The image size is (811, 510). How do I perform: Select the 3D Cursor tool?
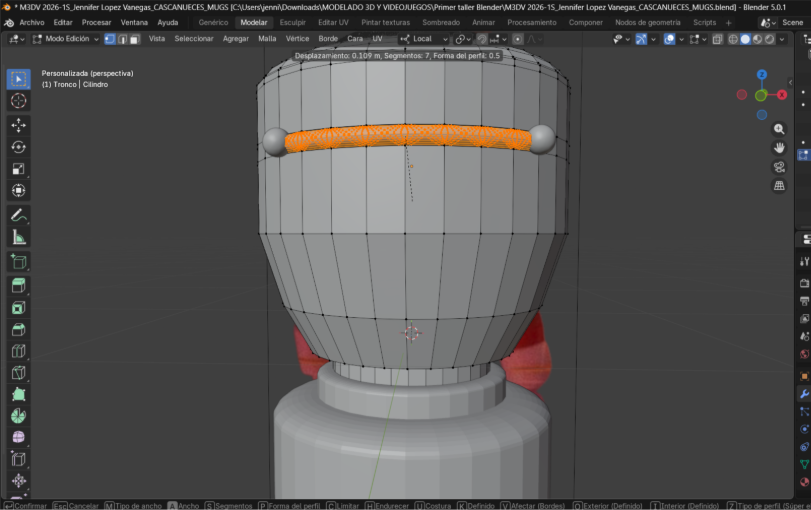18,101
